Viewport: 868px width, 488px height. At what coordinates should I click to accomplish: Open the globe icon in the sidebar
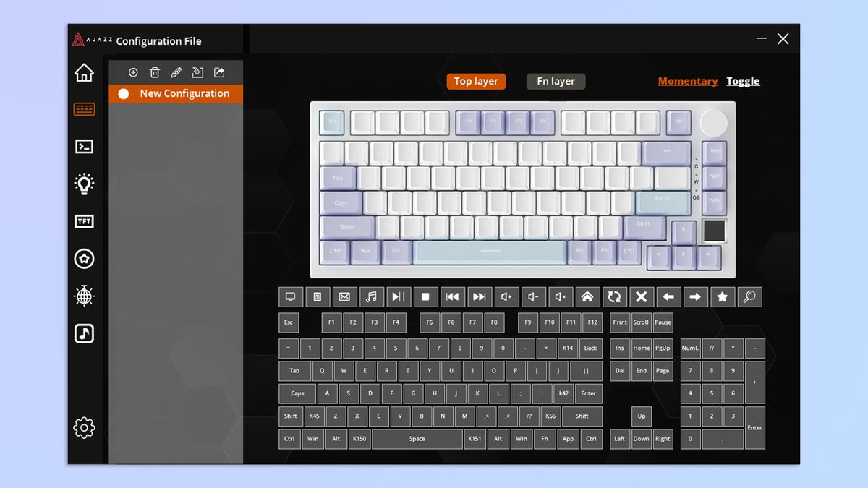(x=83, y=296)
